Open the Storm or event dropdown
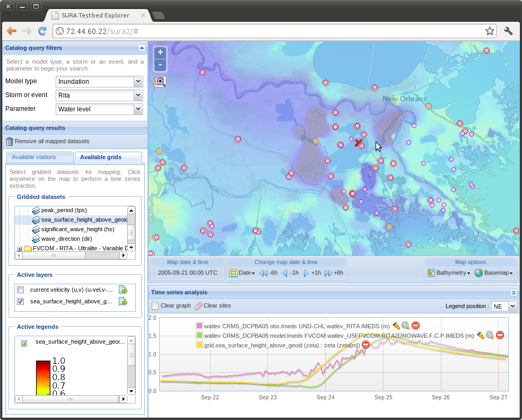The height and width of the screenshot is (420, 522). coord(138,95)
